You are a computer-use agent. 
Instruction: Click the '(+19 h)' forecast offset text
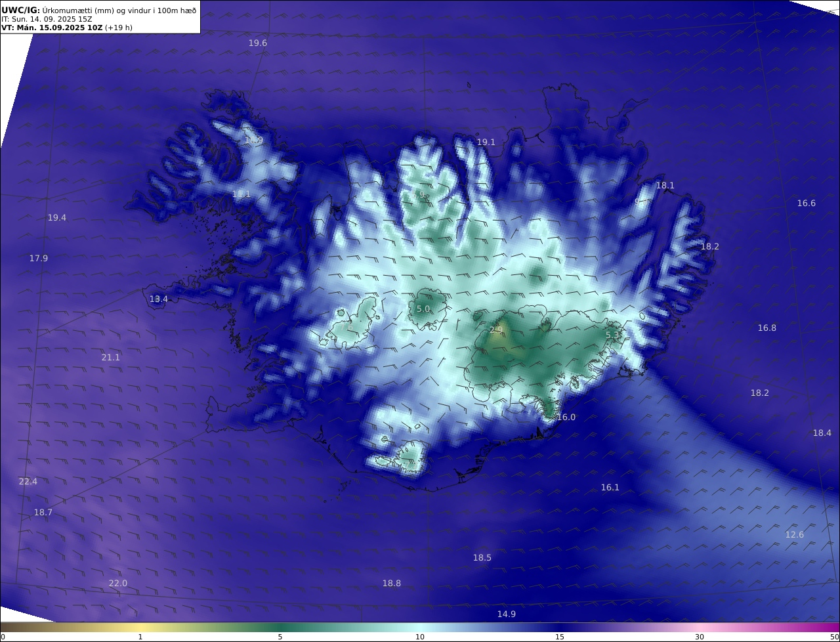click(x=119, y=28)
